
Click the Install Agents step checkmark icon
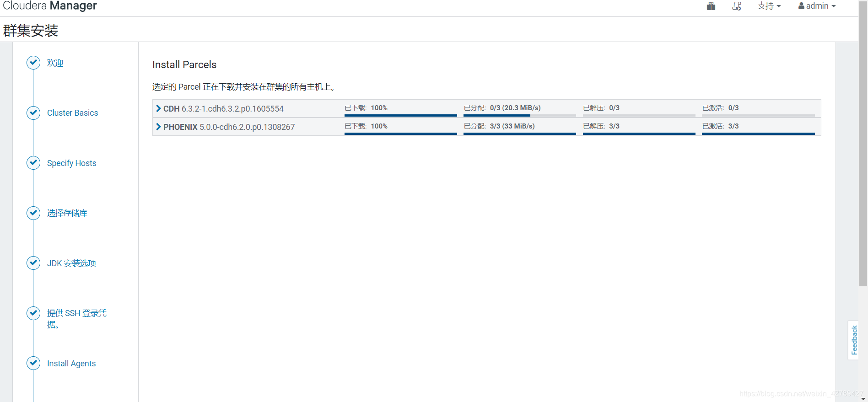(x=33, y=363)
